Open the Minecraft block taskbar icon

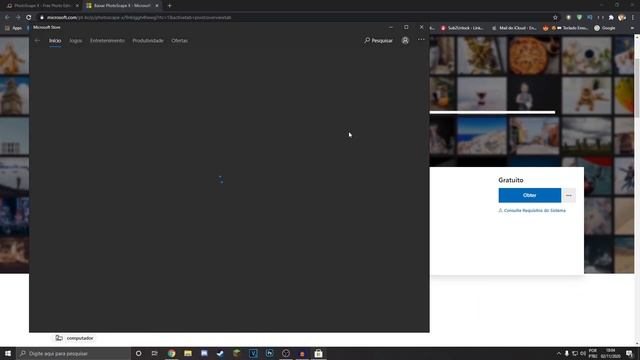click(237, 353)
